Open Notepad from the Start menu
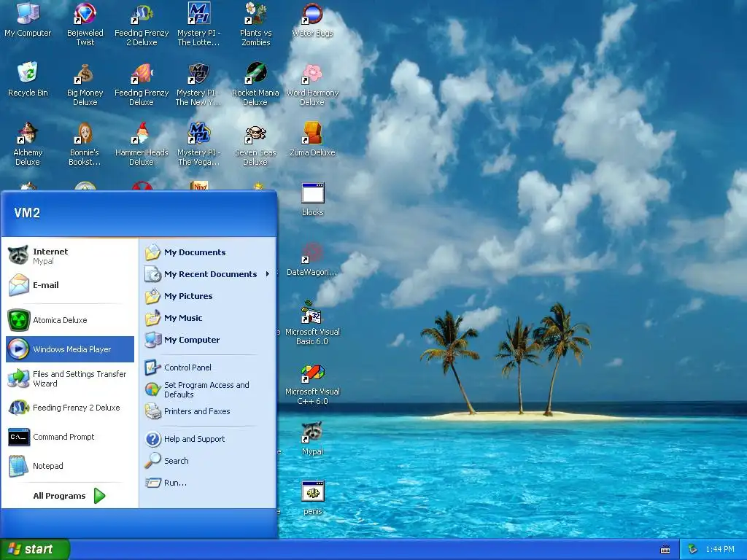This screenshot has width=747, height=560. click(70, 466)
